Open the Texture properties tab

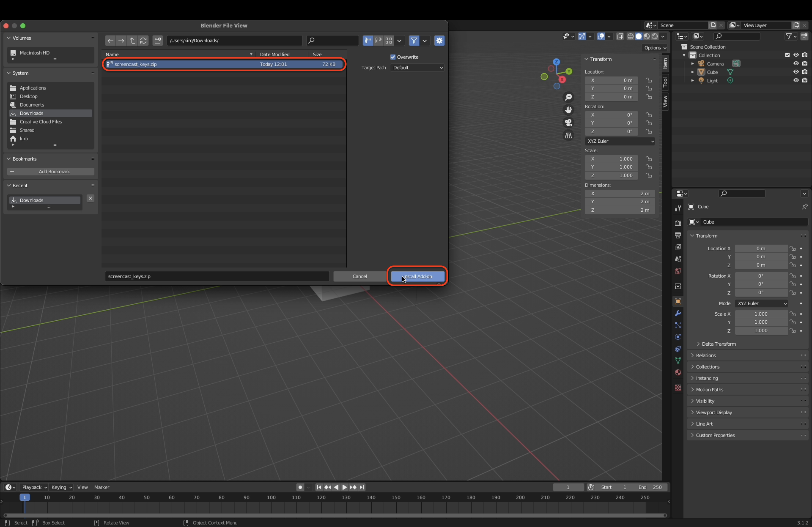tap(678, 387)
